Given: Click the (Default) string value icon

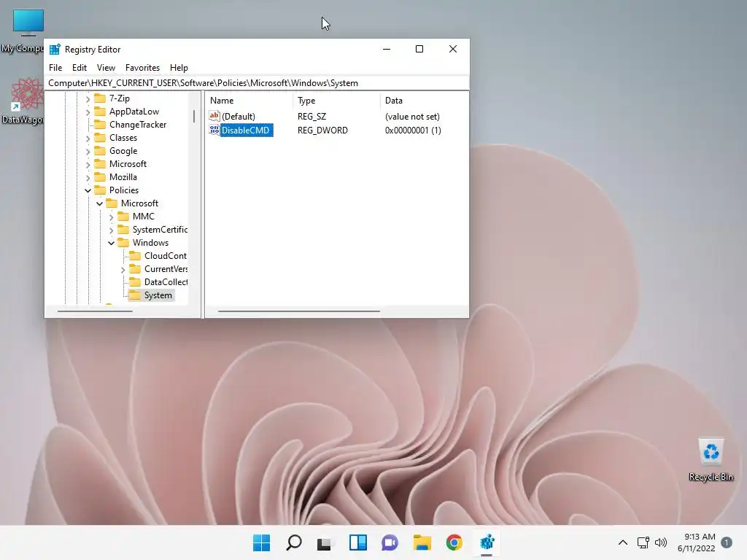Looking at the screenshot, I should [x=214, y=116].
